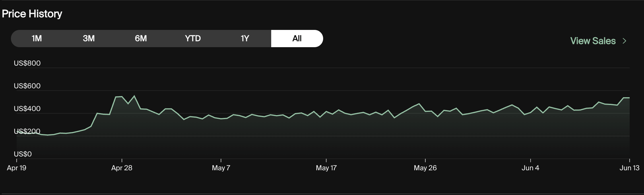Image resolution: width=644 pixels, height=195 pixels.
Task: Show year-to-date with the YTD tab
Action: coord(193,39)
